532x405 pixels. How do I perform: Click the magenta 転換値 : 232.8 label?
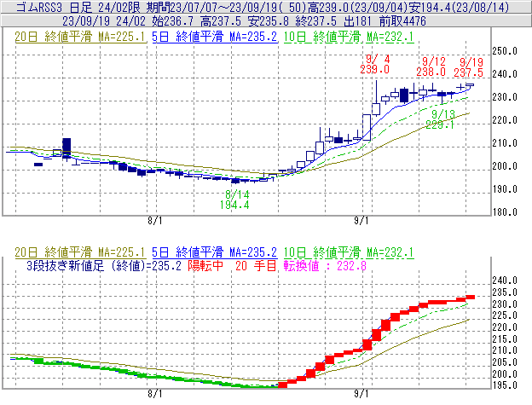pos(325,265)
